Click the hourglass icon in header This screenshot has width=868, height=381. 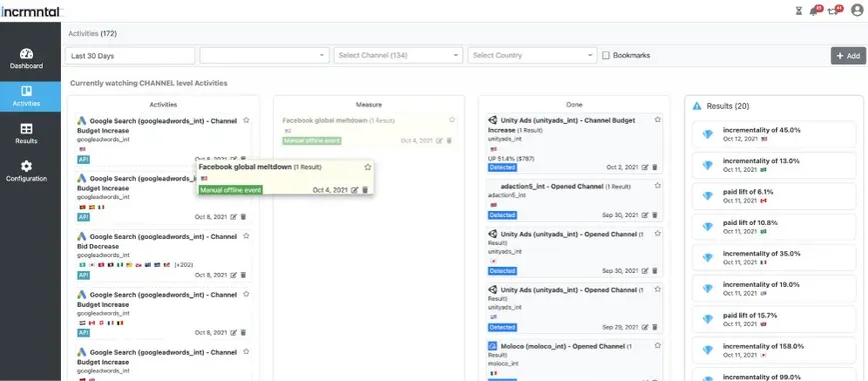(x=798, y=11)
